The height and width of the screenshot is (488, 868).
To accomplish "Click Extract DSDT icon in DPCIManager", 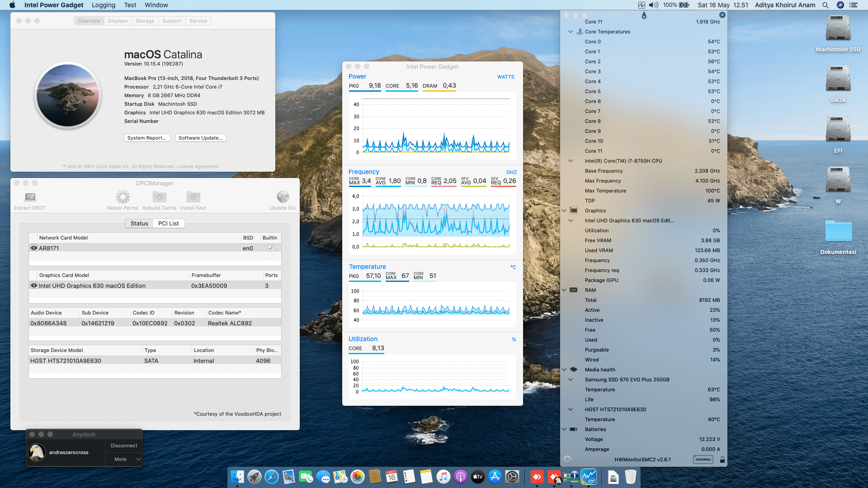I will pos(30,197).
